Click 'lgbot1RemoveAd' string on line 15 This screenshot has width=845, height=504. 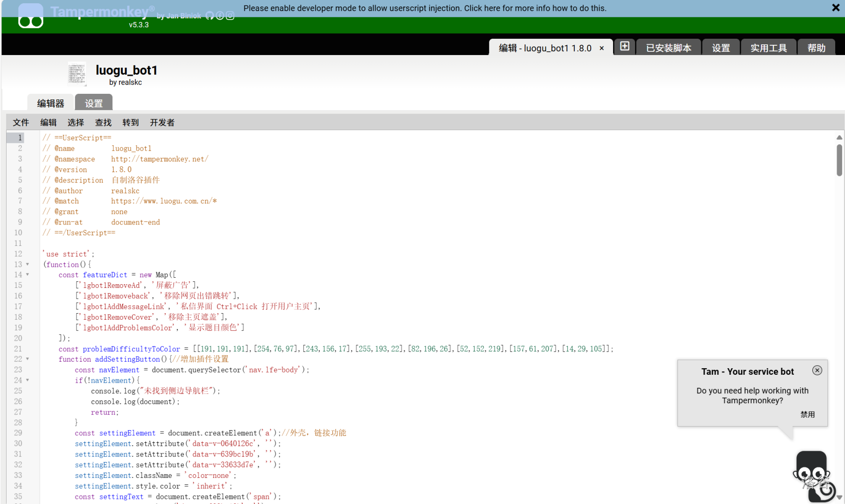click(x=111, y=285)
